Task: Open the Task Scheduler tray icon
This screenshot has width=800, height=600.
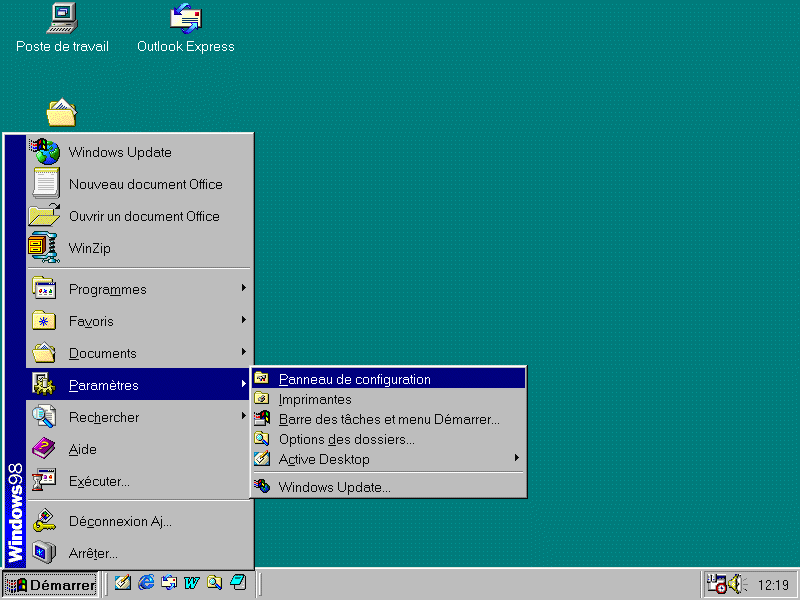Action: click(716, 584)
